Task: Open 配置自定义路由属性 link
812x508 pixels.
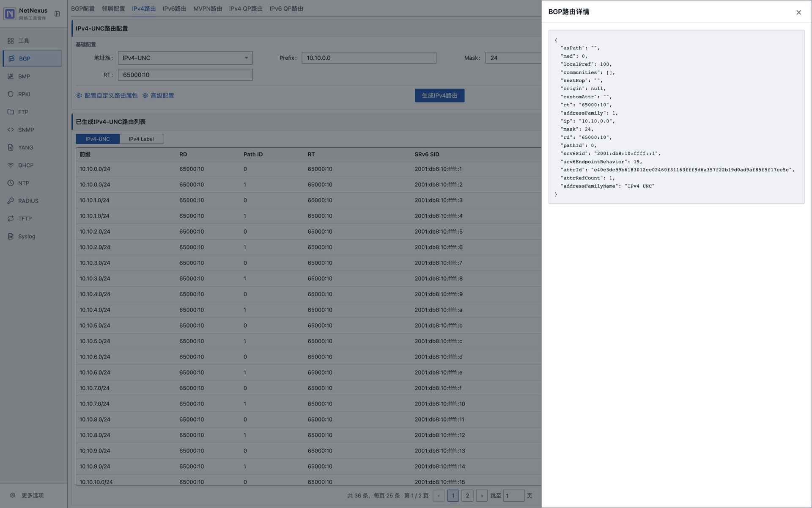Action: (x=111, y=96)
